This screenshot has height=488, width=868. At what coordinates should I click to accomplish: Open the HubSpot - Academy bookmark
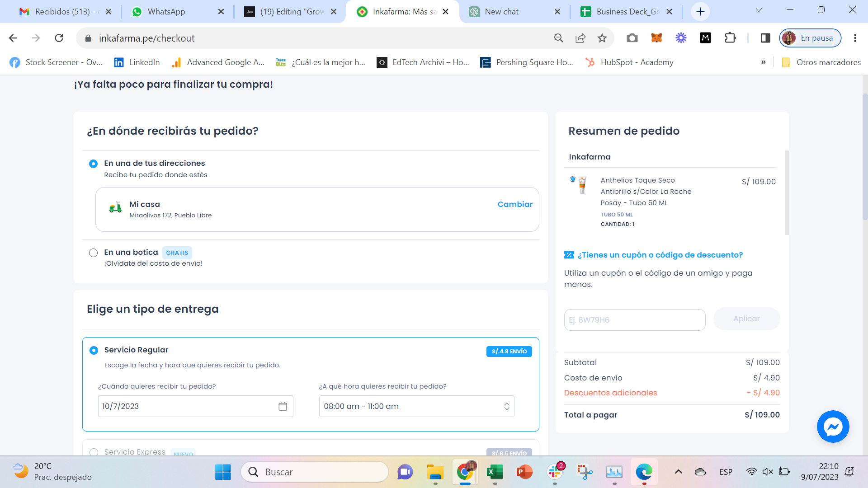point(629,62)
